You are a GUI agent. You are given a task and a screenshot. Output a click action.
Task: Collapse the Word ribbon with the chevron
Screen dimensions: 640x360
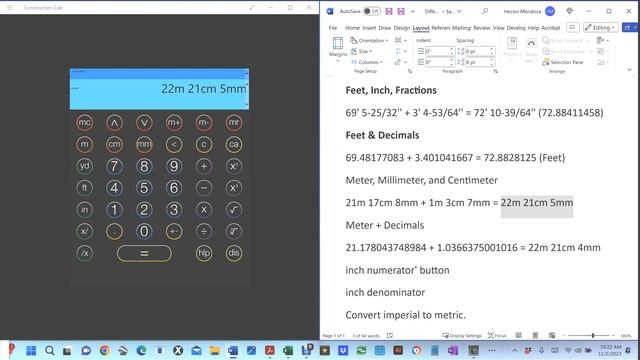[629, 70]
